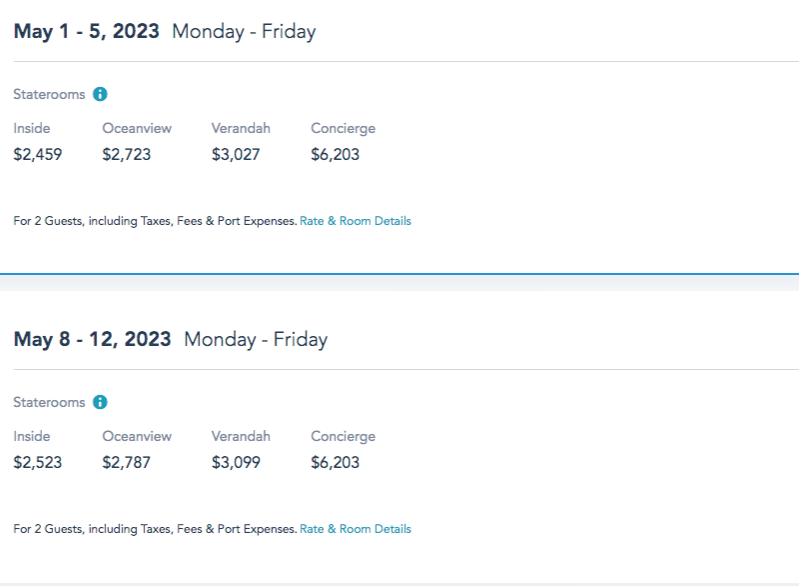Click Oceanview label in May 8-12 card
This screenshot has width=799, height=586.
(136, 436)
